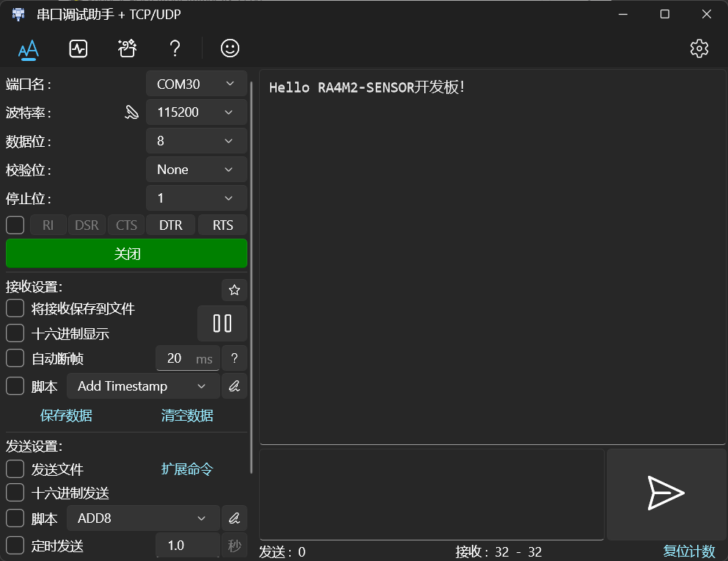
Task: Enable the 十六进制显示 checkbox
Action: pyautogui.click(x=15, y=333)
